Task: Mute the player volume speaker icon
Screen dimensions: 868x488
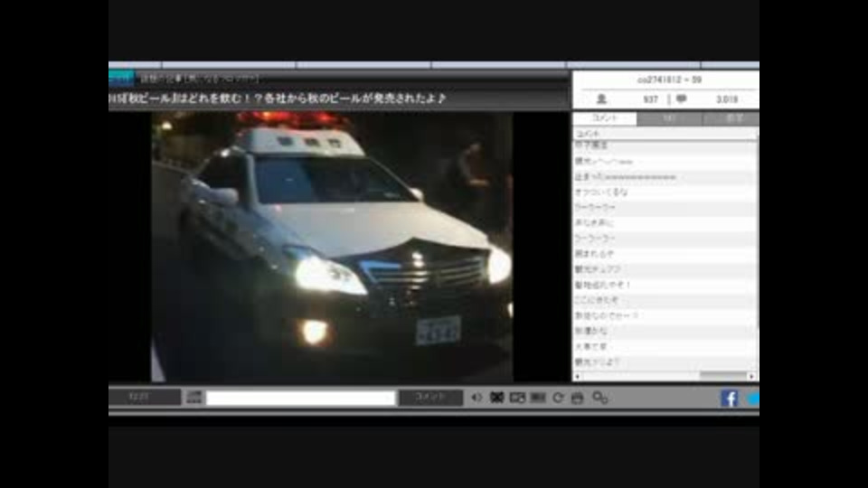Action: [x=476, y=398]
